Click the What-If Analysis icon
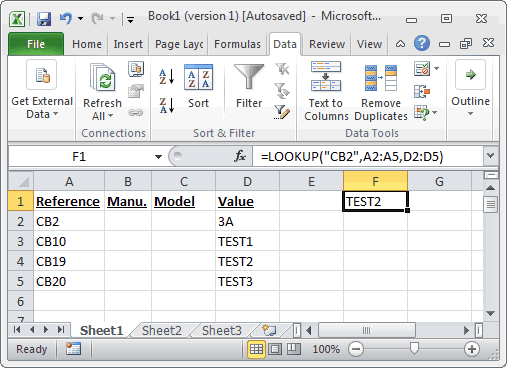The height and width of the screenshot is (368, 507). (x=421, y=113)
